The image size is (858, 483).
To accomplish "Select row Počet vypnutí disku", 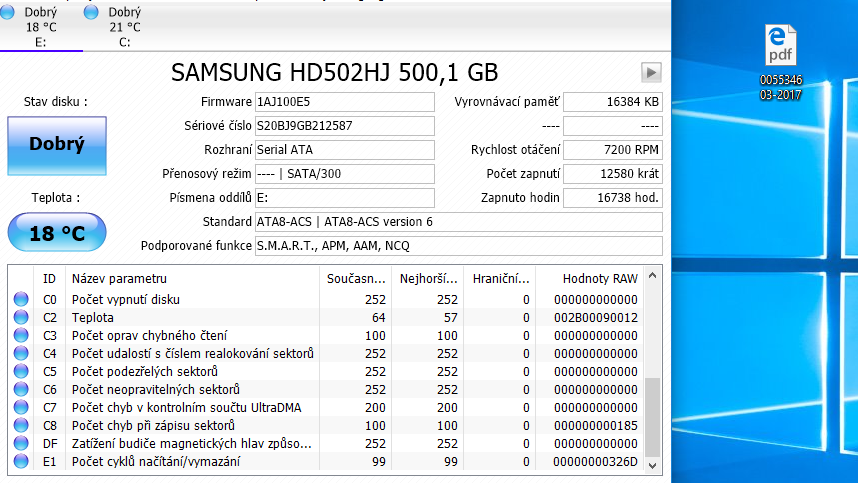I will pos(326,299).
